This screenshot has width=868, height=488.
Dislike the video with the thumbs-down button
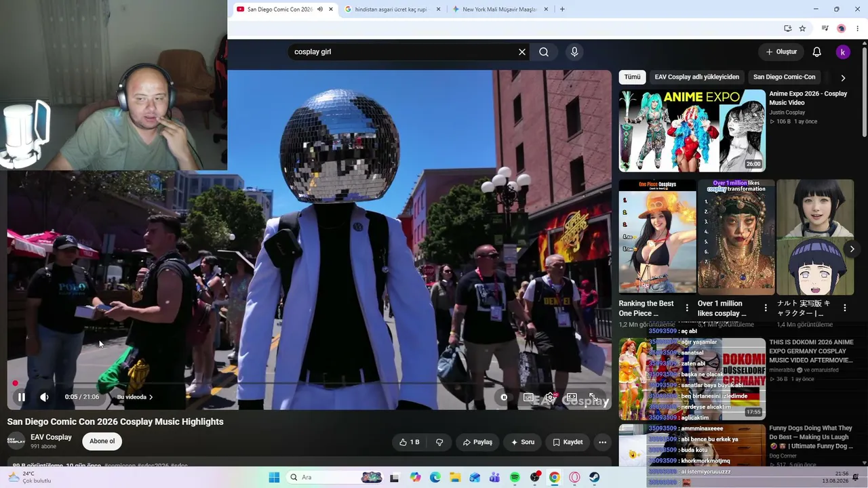(x=439, y=442)
